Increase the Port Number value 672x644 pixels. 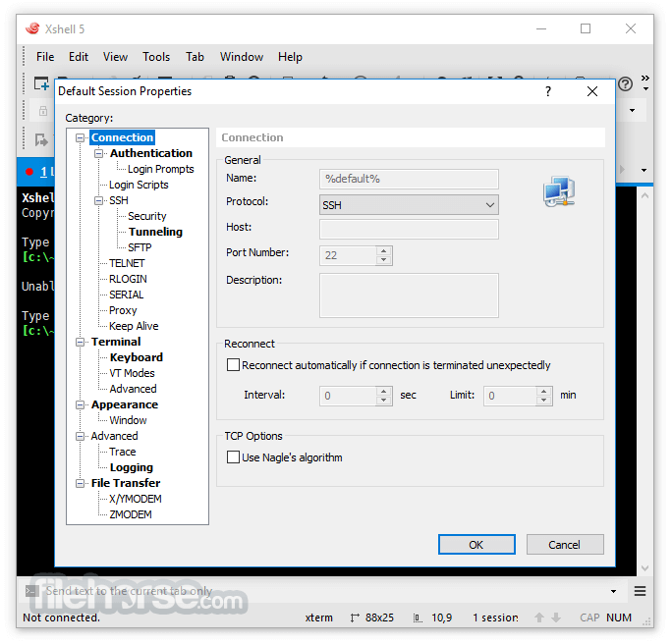click(383, 251)
